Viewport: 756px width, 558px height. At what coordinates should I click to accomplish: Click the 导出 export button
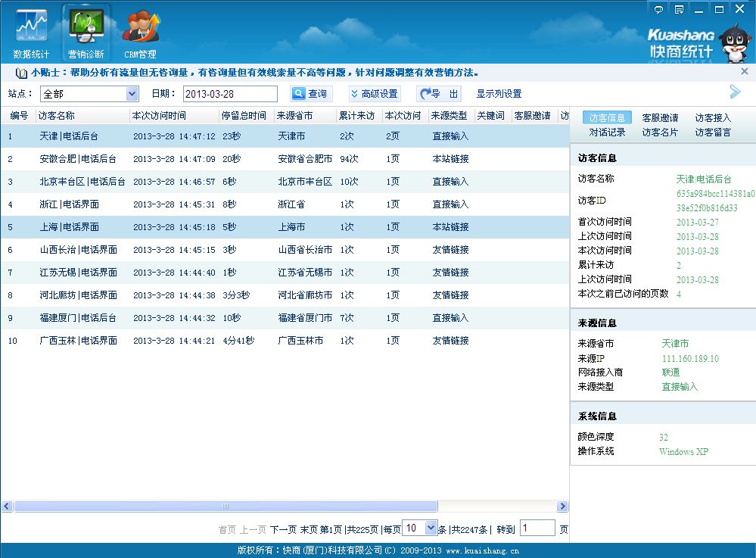pos(439,94)
